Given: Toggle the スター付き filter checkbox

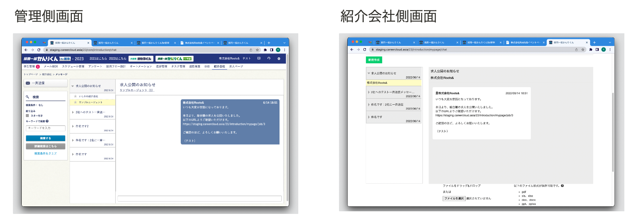Looking at the screenshot, I should (x=27, y=116).
